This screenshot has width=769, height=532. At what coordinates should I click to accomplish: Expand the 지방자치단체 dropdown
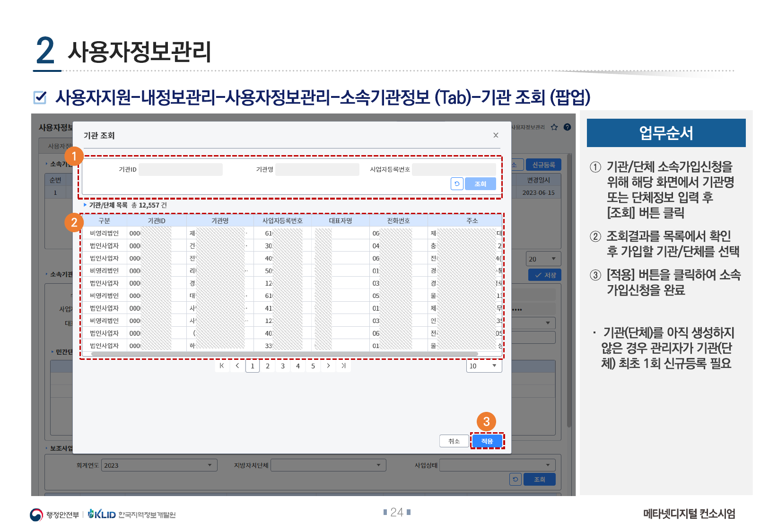pyautogui.click(x=328, y=465)
